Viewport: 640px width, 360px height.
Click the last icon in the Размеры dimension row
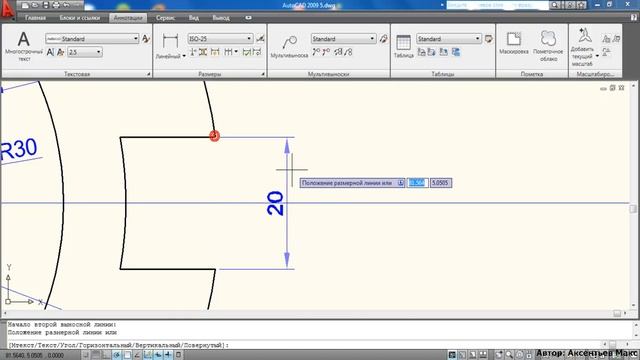coord(257,52)
